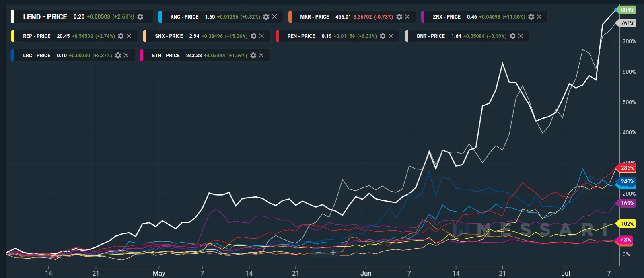Screen dimensions: 644x278
Task: Zoom in using the plus button
Action: (333, 253)
